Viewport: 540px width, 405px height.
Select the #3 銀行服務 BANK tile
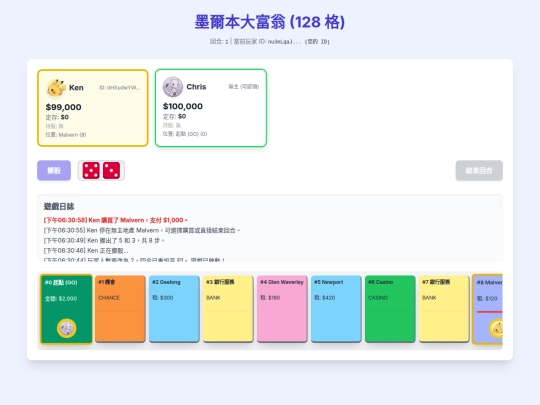(228, 309)
